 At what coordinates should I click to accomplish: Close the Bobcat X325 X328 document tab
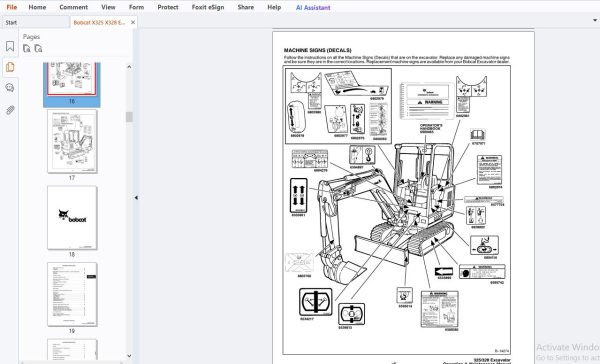(133, 22)
